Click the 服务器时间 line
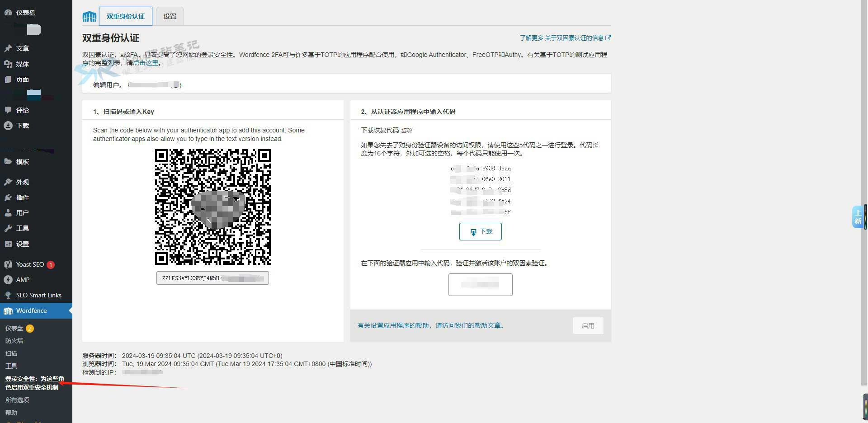The width and height of the screenshot is (868, 423). coord(182,356)
